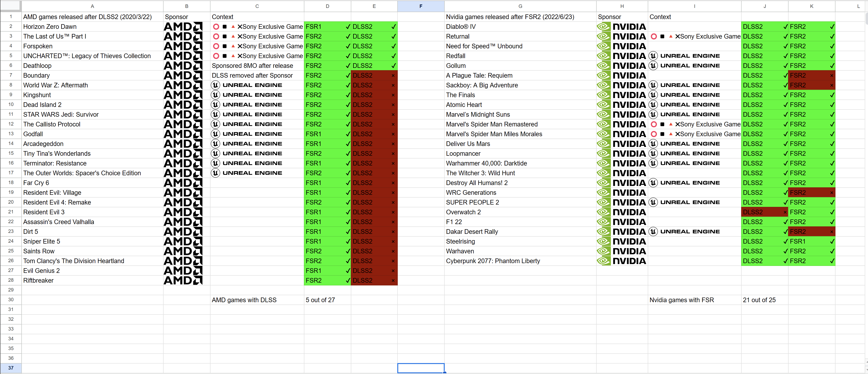Select row 37 header
The height and width of the screenshot is (374, 868).
pyautogui.click(x=11, y=368)
